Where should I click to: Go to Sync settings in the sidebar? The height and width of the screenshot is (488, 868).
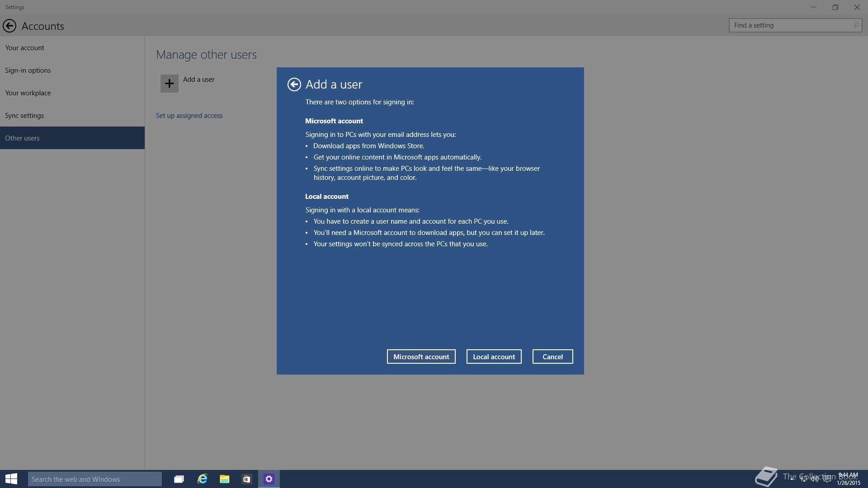(x=72, y=115)
